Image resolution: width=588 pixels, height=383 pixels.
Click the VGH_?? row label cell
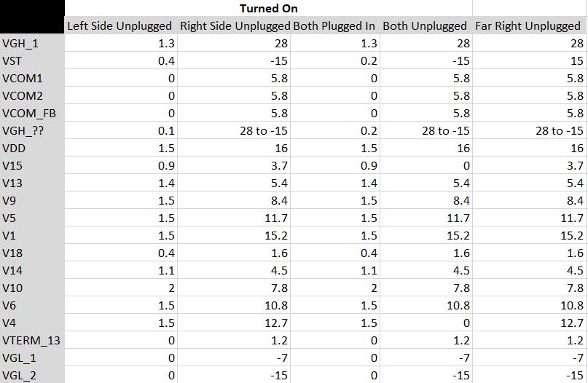tap(32, 130)
